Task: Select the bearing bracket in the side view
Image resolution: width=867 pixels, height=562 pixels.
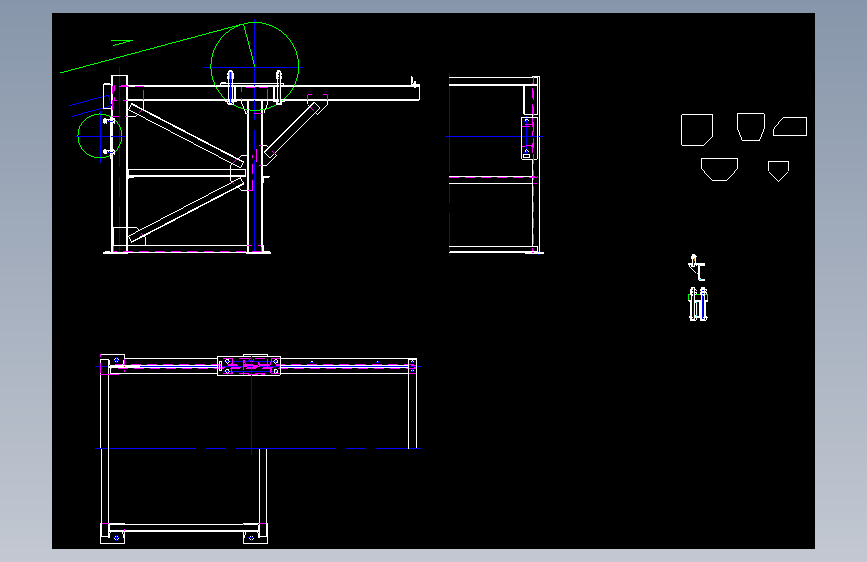Action: coord(529,138)
